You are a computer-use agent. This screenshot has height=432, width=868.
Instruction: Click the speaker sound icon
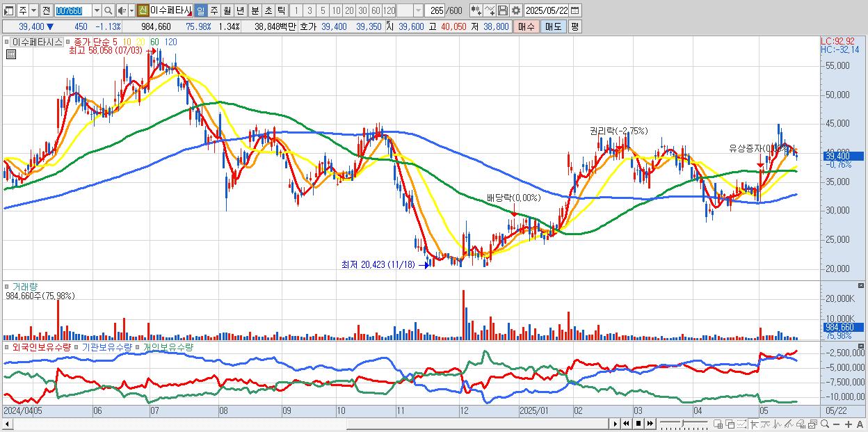tap(122, 10)
